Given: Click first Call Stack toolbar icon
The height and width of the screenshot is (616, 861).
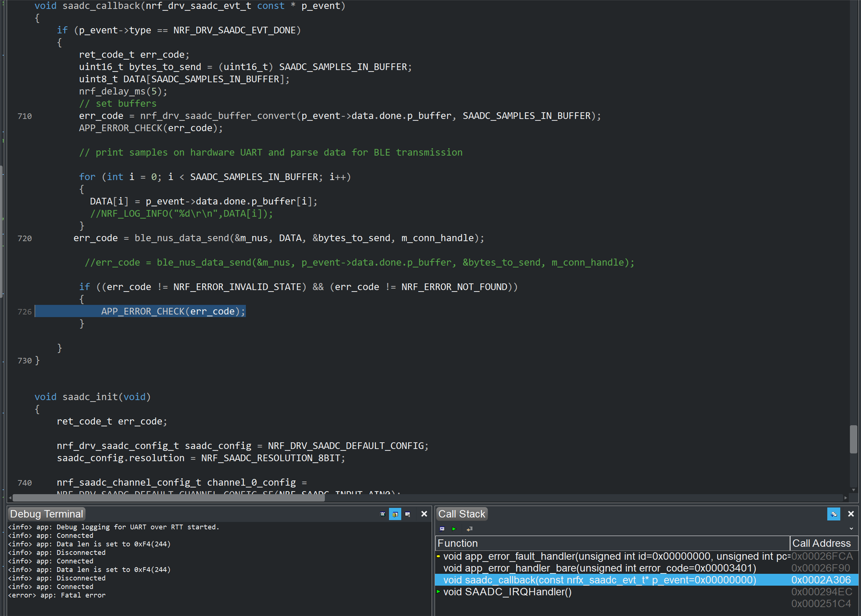Looking at the screenshot, I should pos(442,529).
